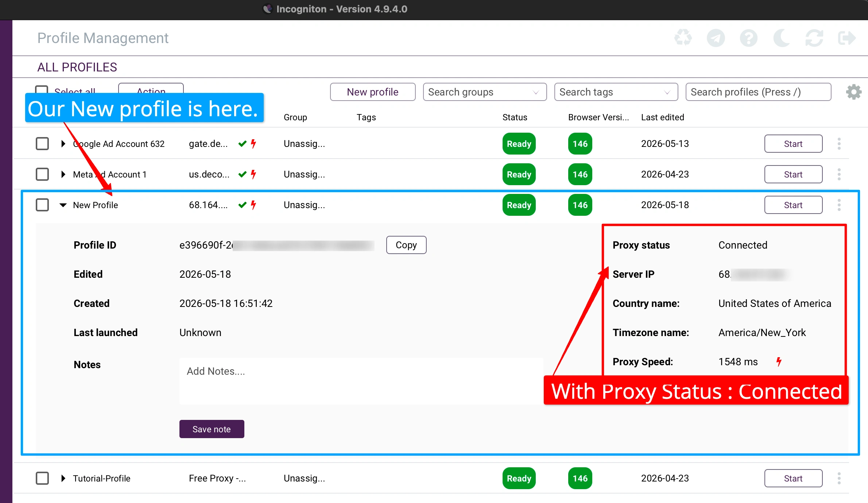Image resolution: width=868 pixels, height=503 pixels.
Task: Click the 'Tutorial-Profile' name
Action: click(x=102, y=478)
